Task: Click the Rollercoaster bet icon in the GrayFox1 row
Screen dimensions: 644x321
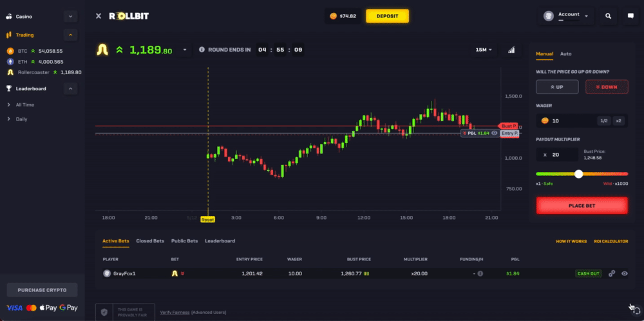Action: (175, 273)
